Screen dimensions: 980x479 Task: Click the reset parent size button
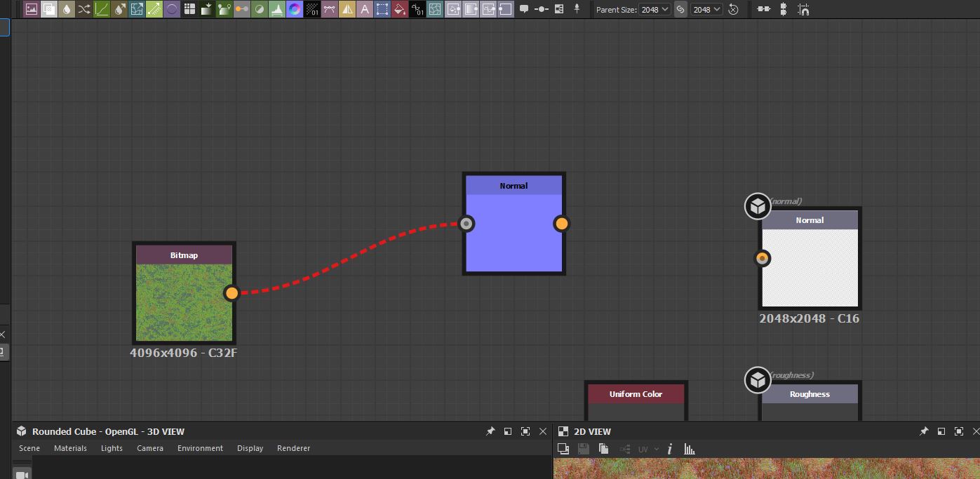734,9
